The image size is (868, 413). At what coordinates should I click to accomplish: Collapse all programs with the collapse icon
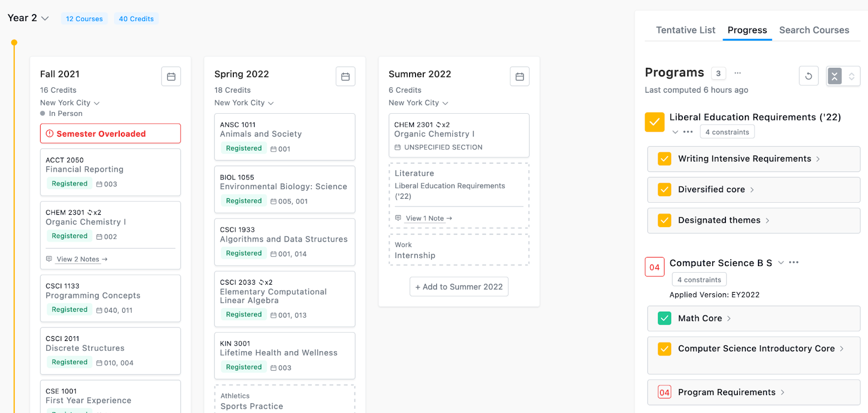click(835, 76)
